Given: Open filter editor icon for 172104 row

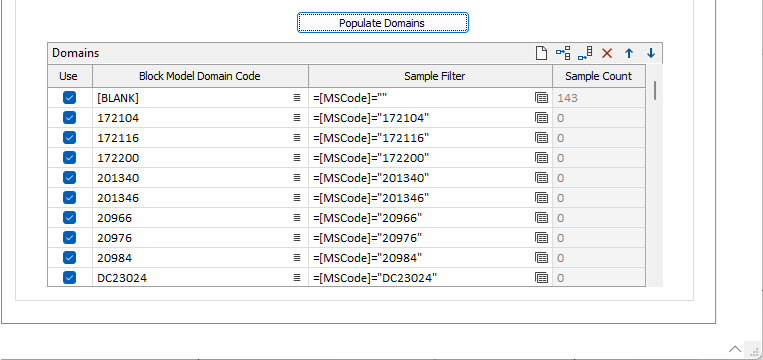Looking at the screenshot, I should [x=542, y=118].
